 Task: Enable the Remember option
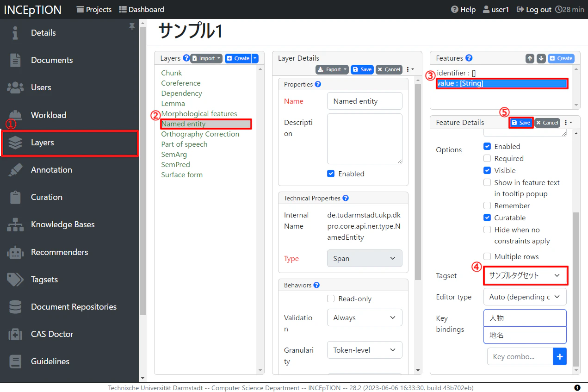tap(487, 205)
